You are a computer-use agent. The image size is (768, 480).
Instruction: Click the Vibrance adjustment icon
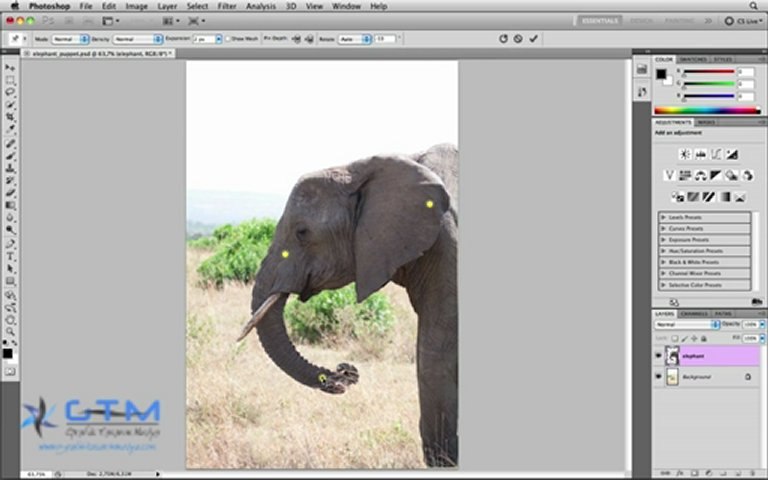coord(669,175)
